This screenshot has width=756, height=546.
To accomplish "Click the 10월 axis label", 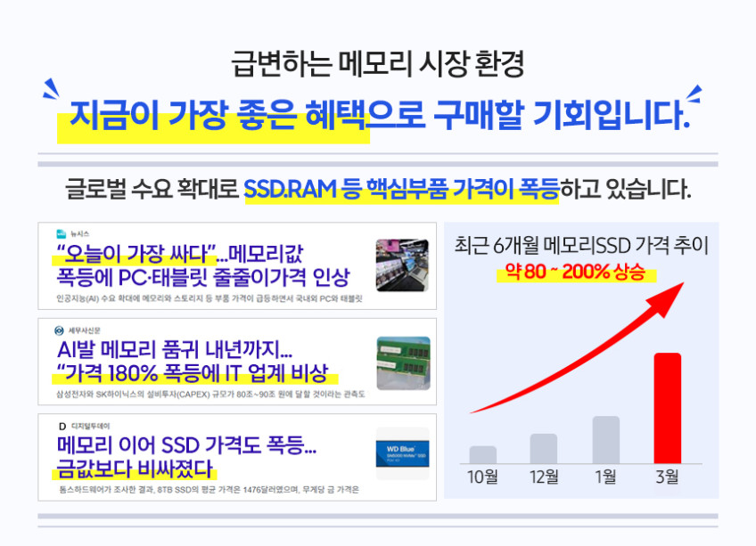I will 482,477.
